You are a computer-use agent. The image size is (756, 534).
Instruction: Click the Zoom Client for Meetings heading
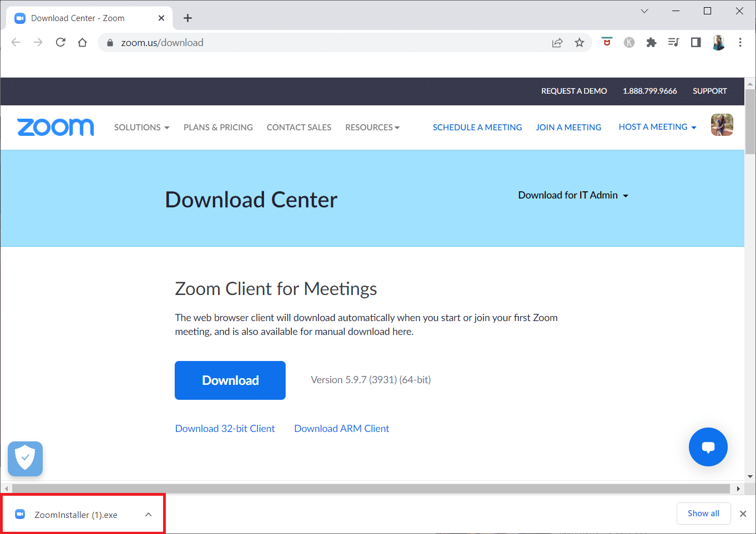point(276,289)
